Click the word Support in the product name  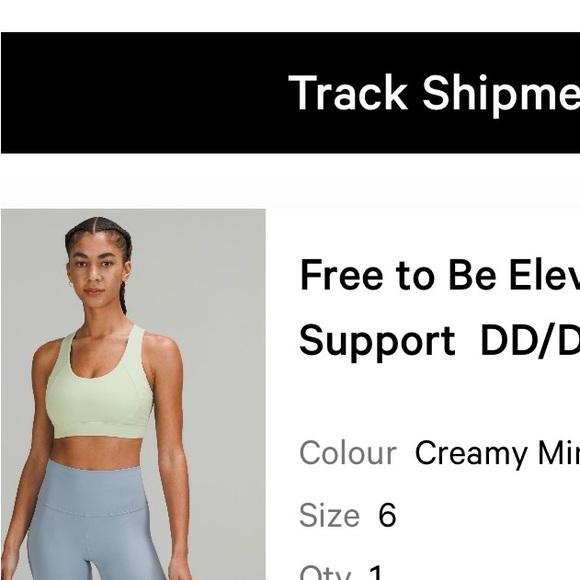[x=377, y=343]
